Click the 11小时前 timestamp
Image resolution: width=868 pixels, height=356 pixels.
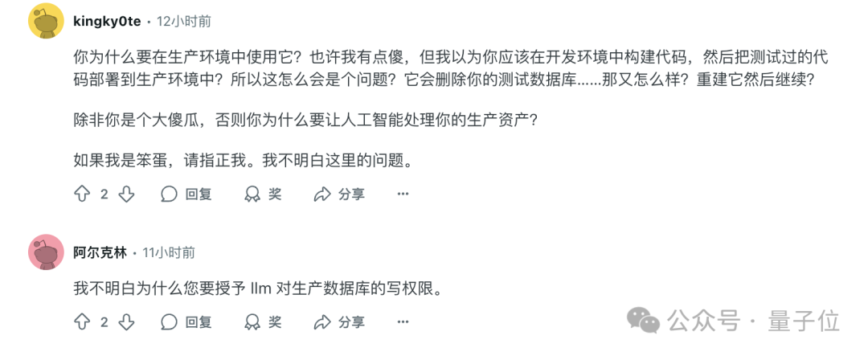point(169,252)
